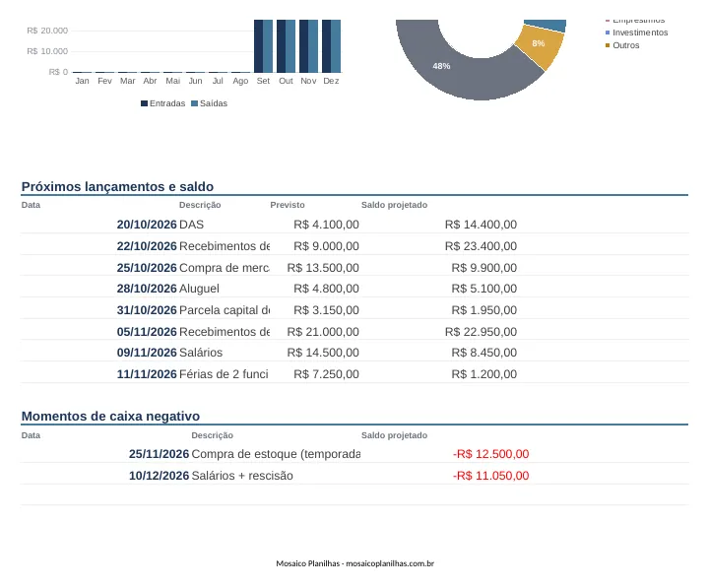Select date cell 09/11/2026
This screenshot has width=708, height=588.
(x=147, y=353)
